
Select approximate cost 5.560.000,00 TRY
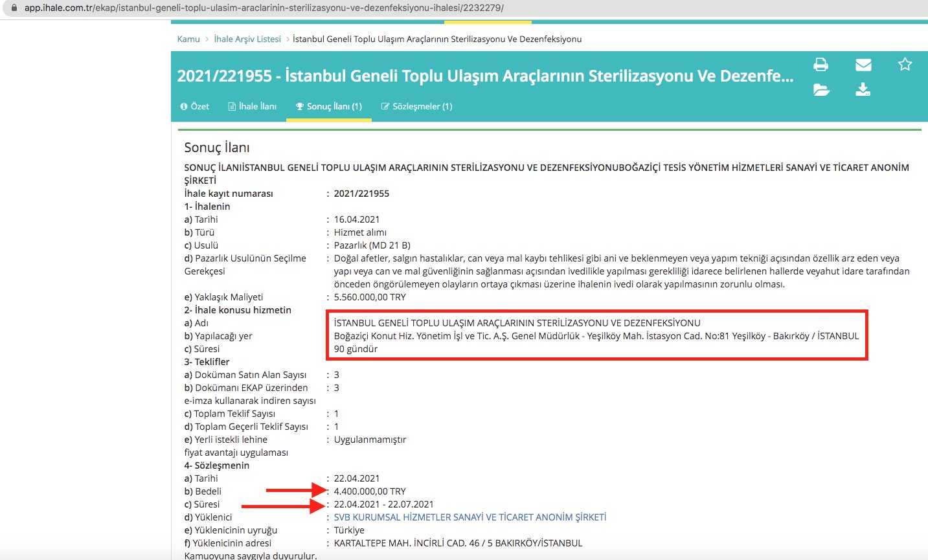point(370,297)
